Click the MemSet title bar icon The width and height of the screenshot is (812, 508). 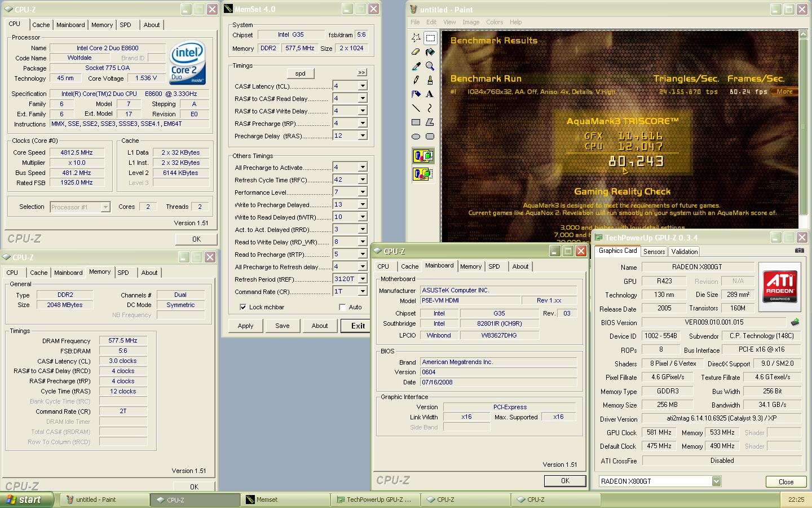[228, 9]
